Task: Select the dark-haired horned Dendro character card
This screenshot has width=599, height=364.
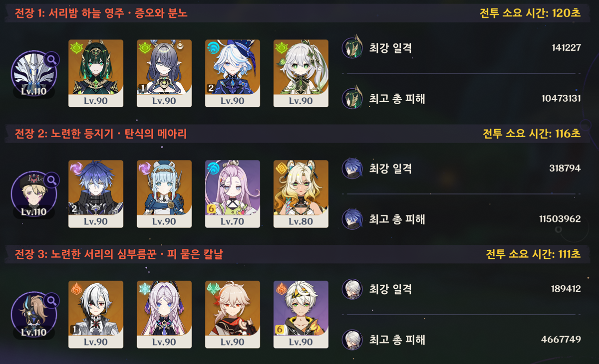Action: pyautogui.click(x=164, y=73)
